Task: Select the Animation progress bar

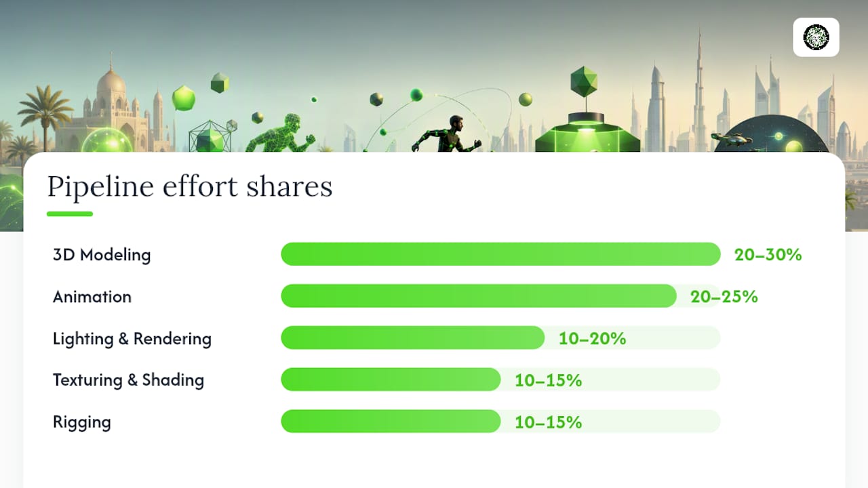Action: 500,296
